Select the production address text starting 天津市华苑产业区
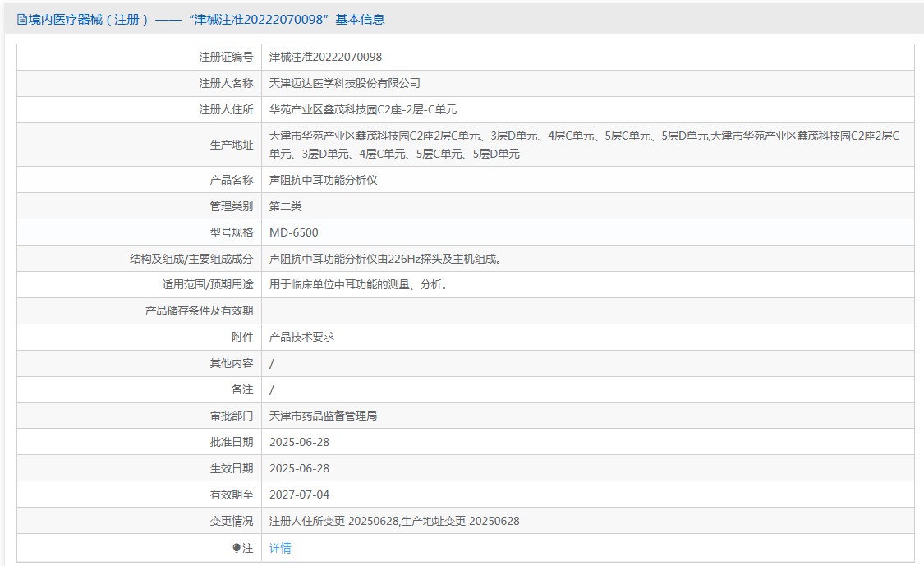 (585, 145)
